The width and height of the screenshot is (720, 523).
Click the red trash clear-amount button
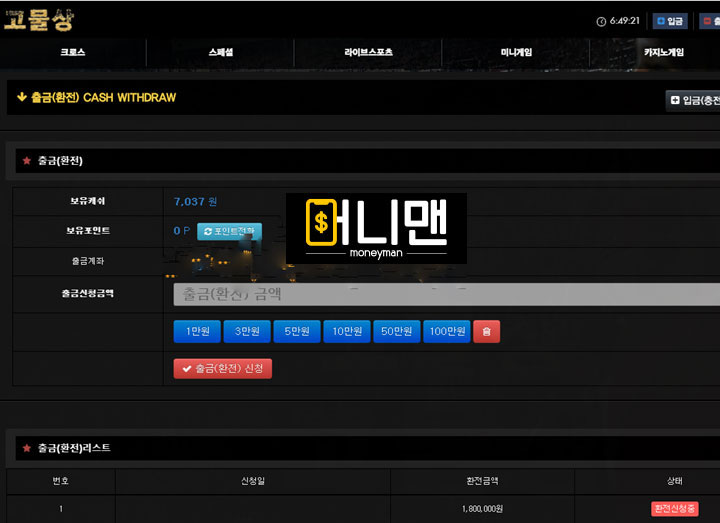(486, 331)
